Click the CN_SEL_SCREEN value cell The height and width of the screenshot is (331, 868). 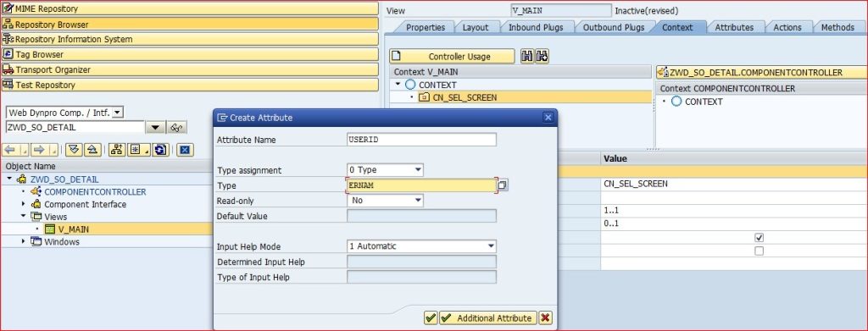click(x=734, y=184)
